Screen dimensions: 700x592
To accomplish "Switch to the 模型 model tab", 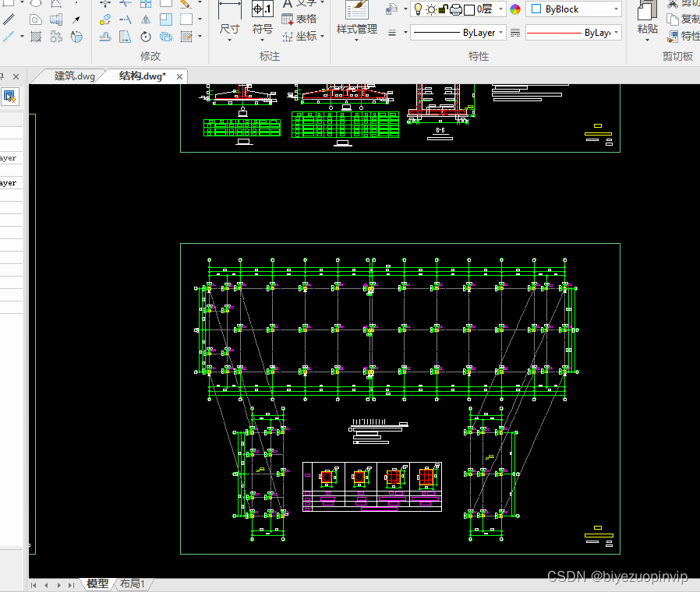I will click(97, 583).
